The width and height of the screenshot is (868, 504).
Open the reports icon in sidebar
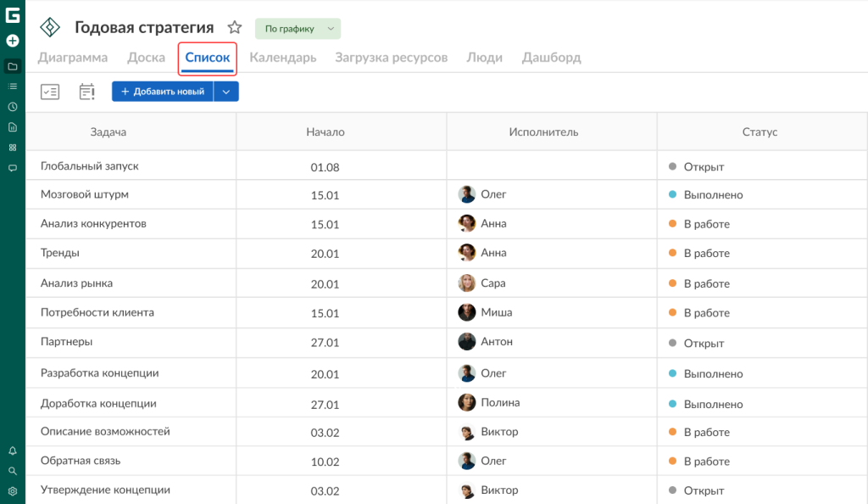click(12, 127)
